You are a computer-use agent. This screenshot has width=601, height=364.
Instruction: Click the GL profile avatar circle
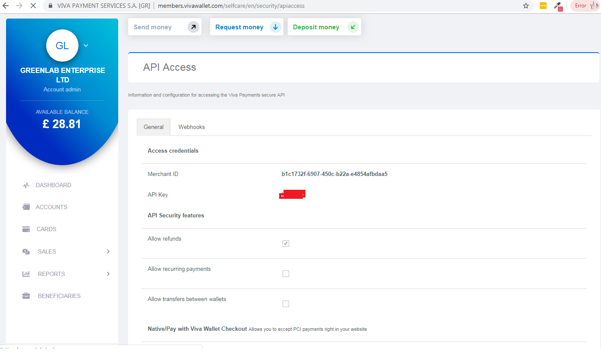click(x=62, y=45)
